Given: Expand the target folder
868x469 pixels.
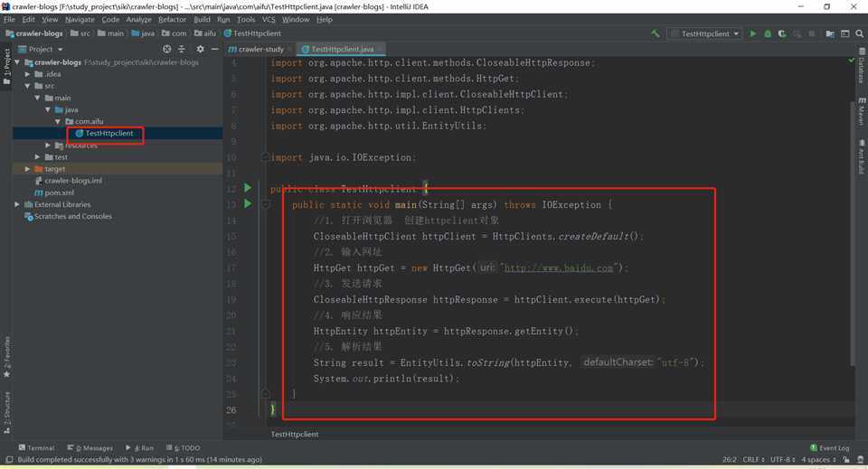Looking at the screenshot, I should 27,169.
